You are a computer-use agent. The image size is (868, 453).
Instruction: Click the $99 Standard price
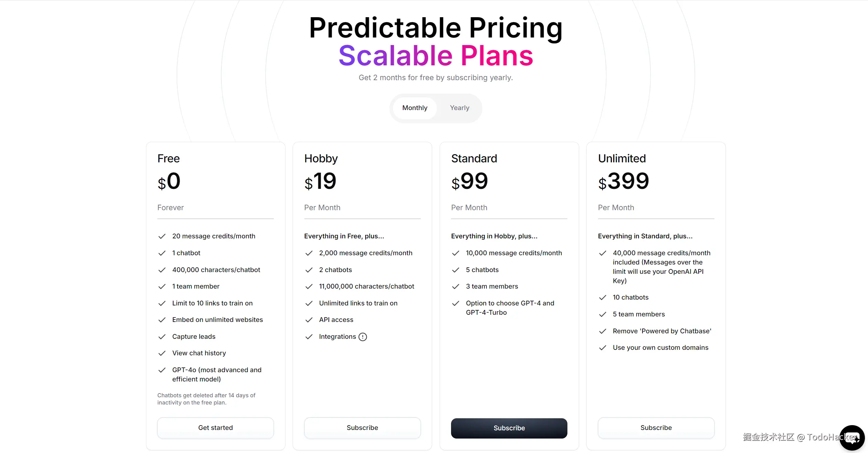tap(470, 181)
